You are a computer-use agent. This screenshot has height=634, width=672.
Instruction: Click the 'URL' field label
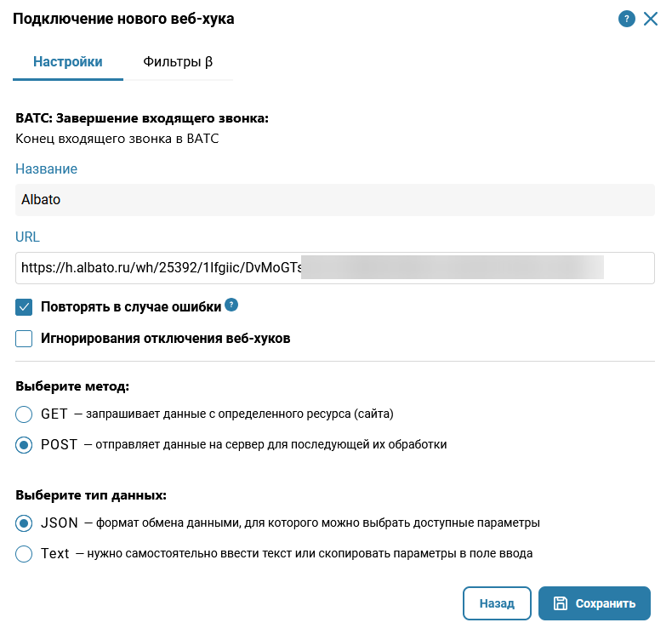(x=27, y=237)
